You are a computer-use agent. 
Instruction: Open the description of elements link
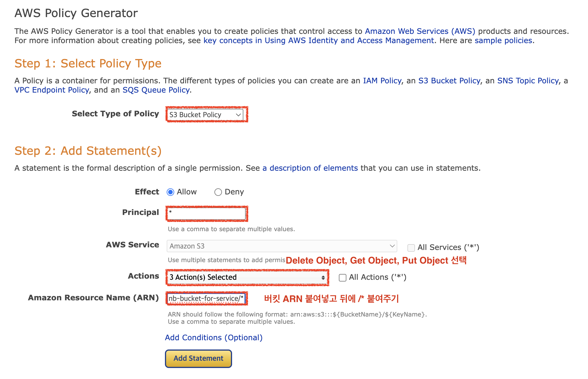pyautogui.click(x=310, y=168)
